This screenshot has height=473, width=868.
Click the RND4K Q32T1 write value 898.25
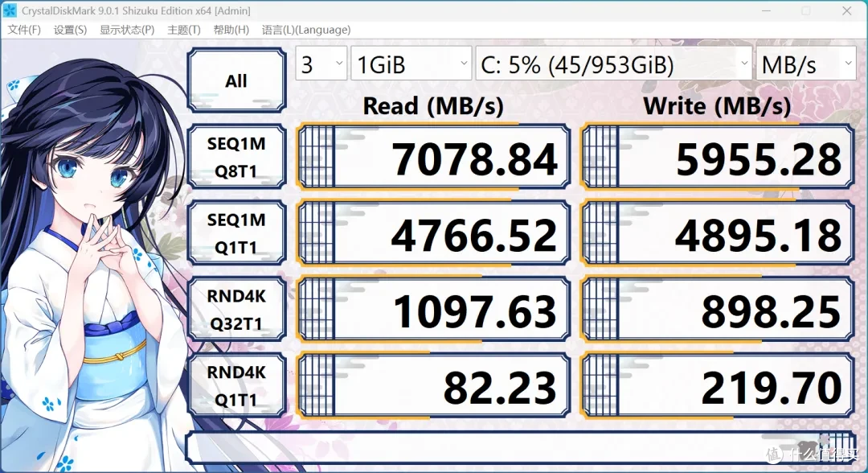pyautogui.click(x=718, y=310)
